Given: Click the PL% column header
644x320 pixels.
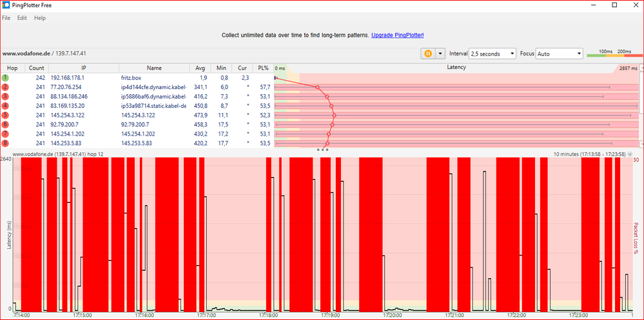Looking at the screenshot, I should click(x=263, y=68).
